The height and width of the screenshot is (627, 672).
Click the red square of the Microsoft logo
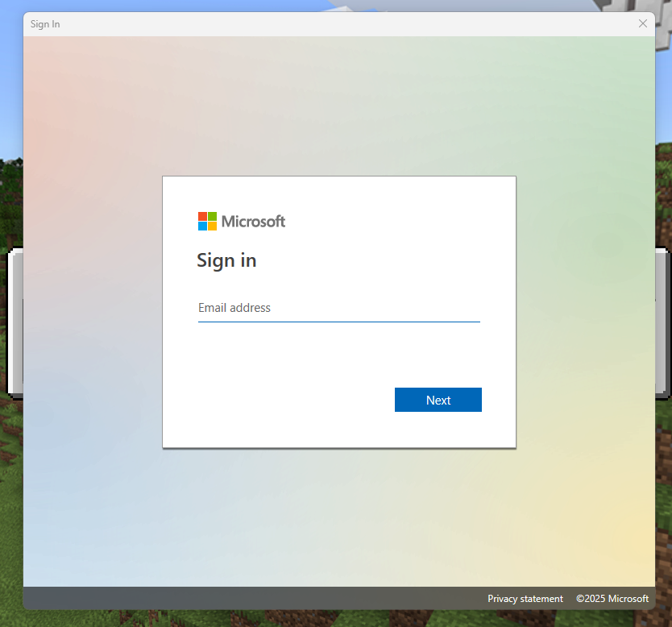[202, 217]
